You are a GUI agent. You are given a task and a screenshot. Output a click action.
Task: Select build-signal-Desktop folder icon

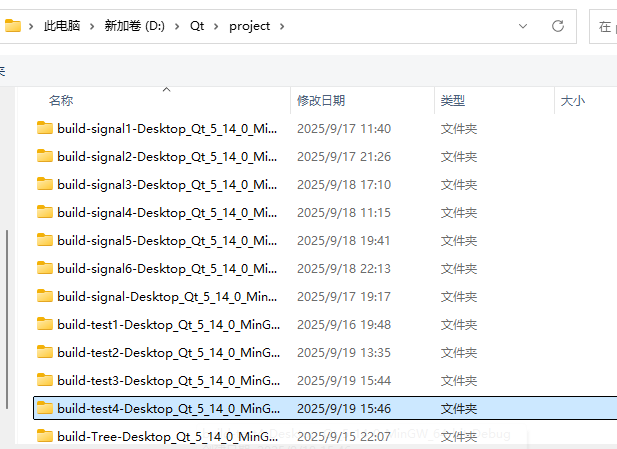(45, 296)
